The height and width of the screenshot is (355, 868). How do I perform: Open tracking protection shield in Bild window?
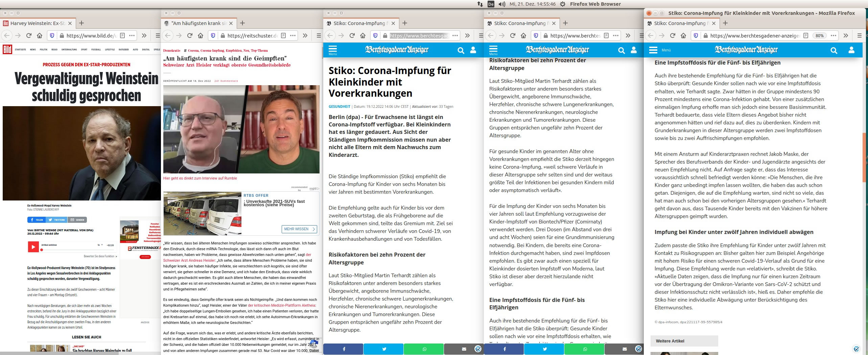[x=52, y=35]
